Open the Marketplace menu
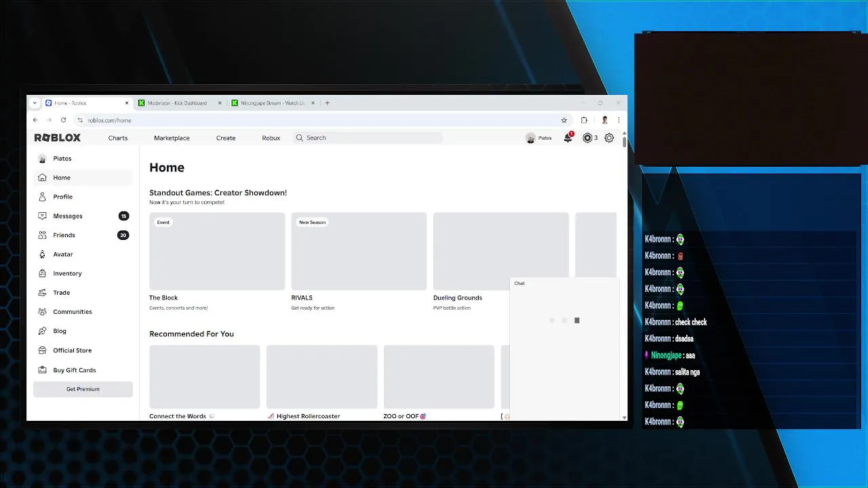 tap(172, 138)
